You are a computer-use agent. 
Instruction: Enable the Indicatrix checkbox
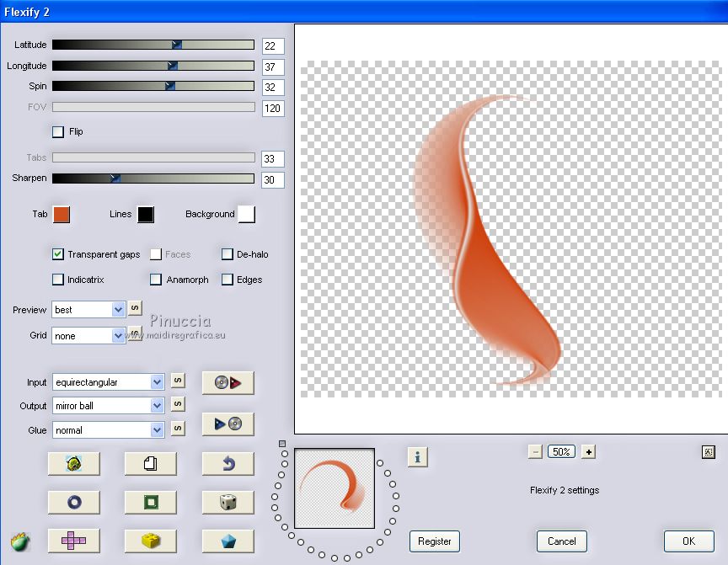58,280
